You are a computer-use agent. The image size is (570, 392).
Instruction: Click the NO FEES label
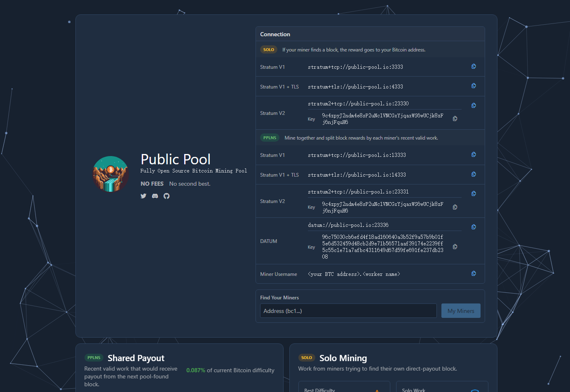coord(152,184)
